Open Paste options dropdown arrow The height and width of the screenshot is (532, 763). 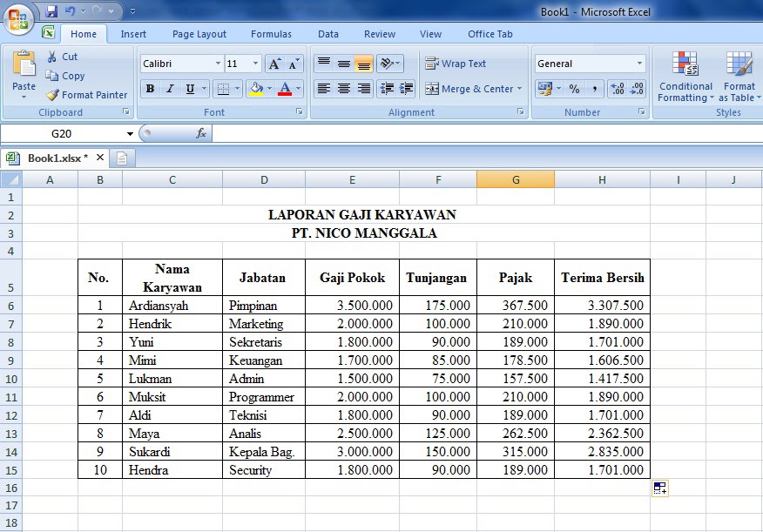point(24,98)
